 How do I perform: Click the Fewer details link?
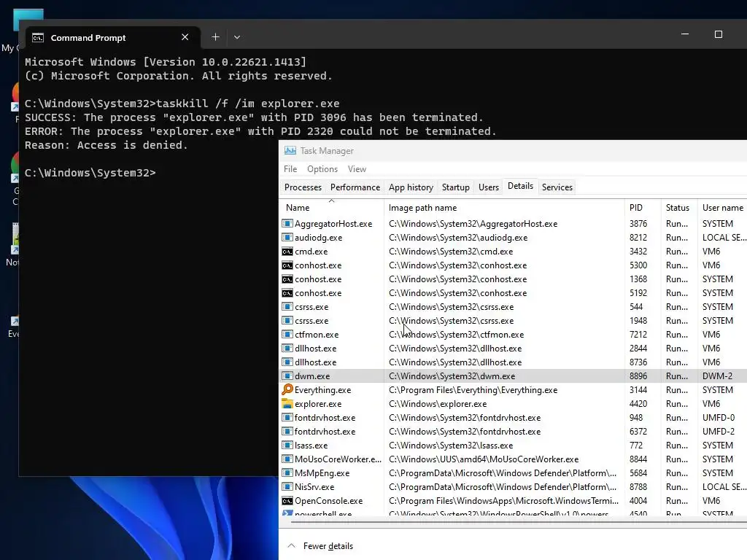tap(328, 546)
